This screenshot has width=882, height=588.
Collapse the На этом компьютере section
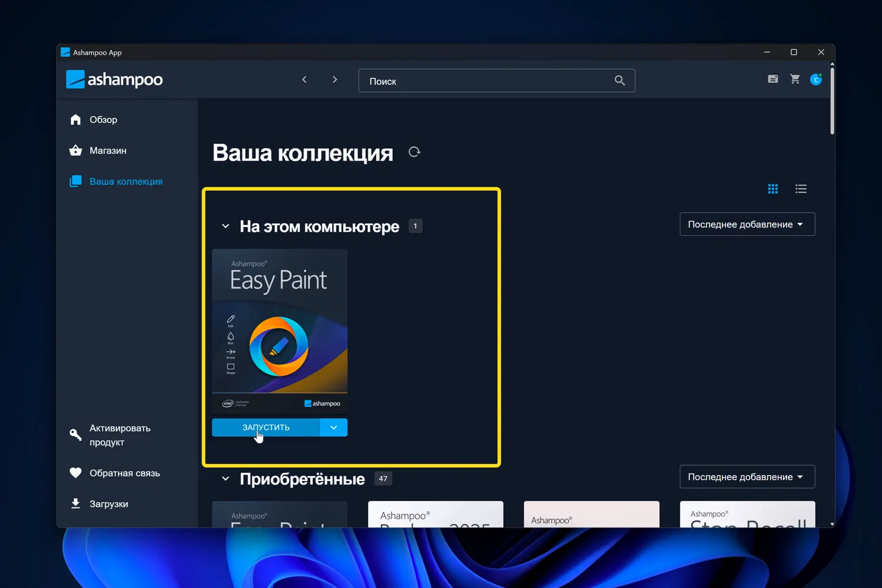coord(225,226)
